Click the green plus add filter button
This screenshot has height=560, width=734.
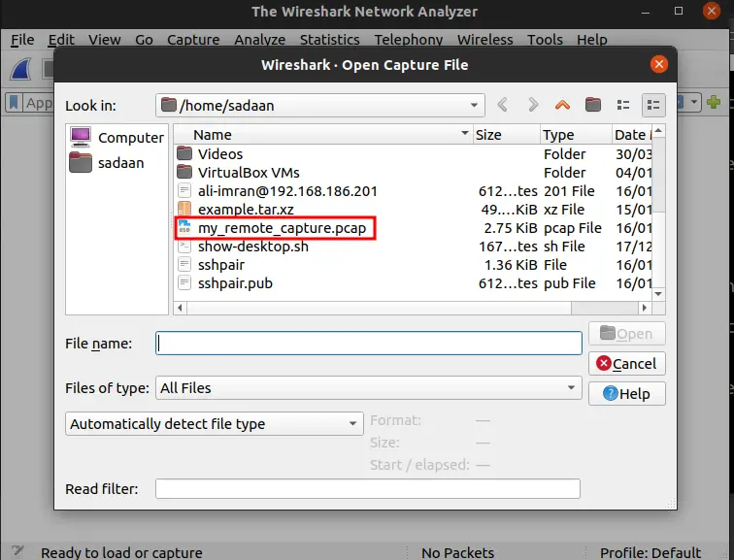(714, 102)
